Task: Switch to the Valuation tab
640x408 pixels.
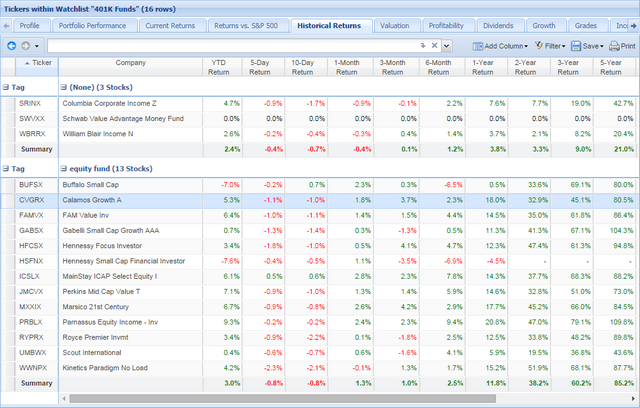Action: [395, 26]
